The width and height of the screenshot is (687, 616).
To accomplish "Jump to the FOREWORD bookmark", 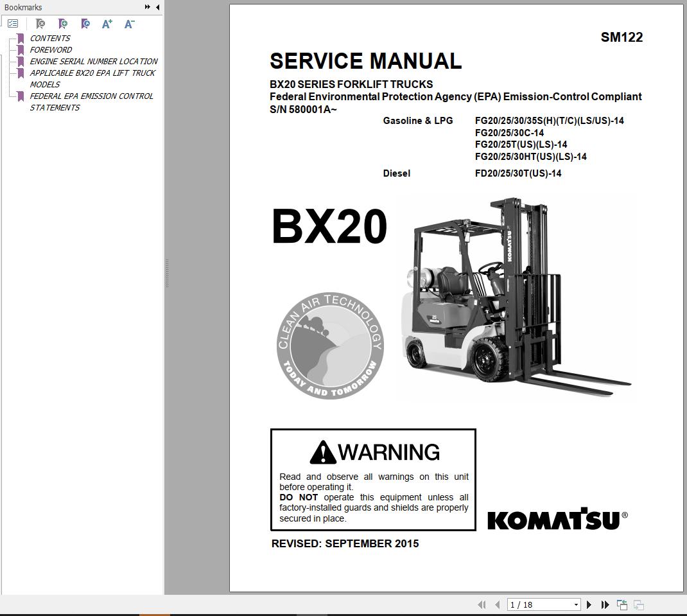I will tap(51, 49).
